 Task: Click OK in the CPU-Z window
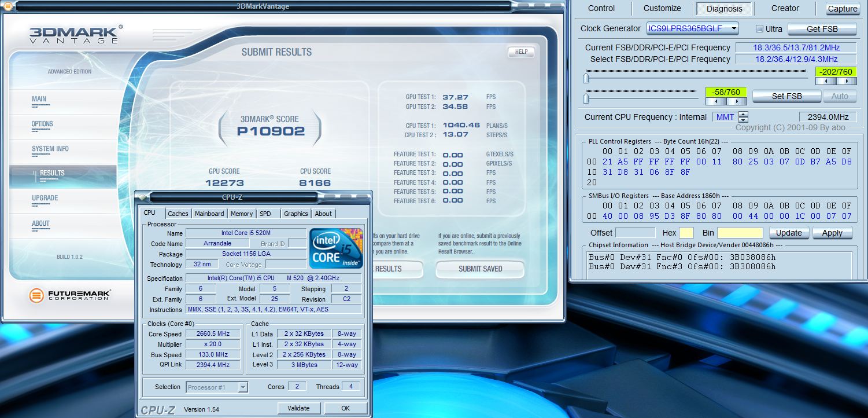(345, 408)
